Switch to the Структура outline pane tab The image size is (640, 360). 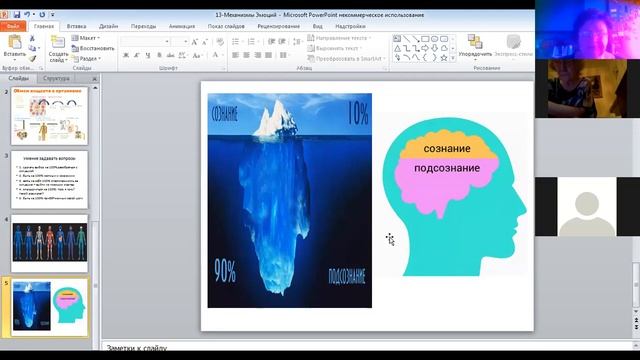click(x=56, y=78)
